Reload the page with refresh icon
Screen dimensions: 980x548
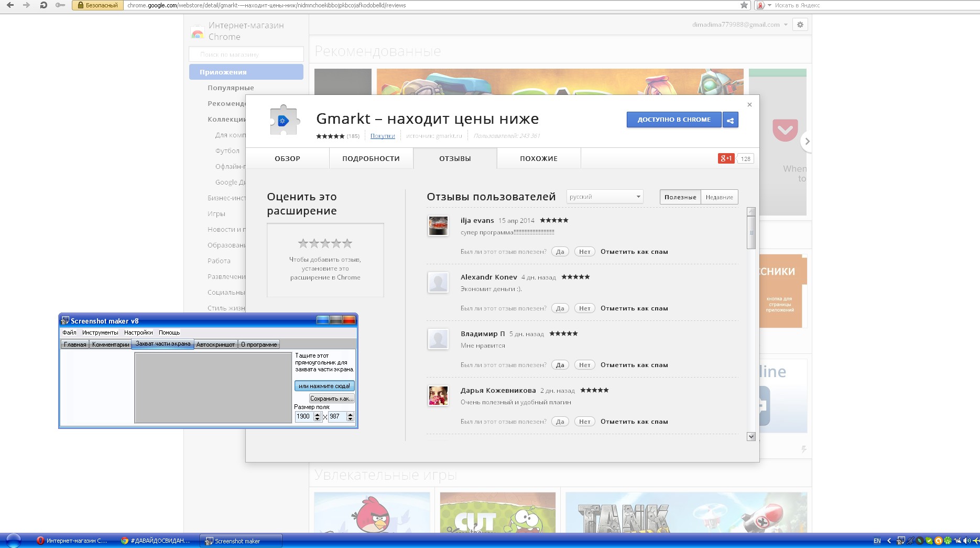[x=43, y=5]
